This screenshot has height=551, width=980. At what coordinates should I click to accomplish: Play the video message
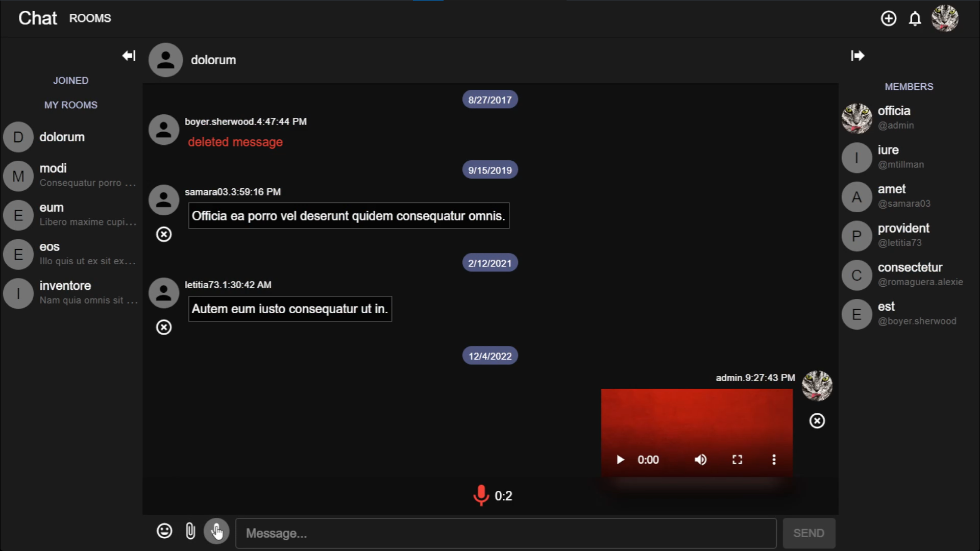click(620, 460)
